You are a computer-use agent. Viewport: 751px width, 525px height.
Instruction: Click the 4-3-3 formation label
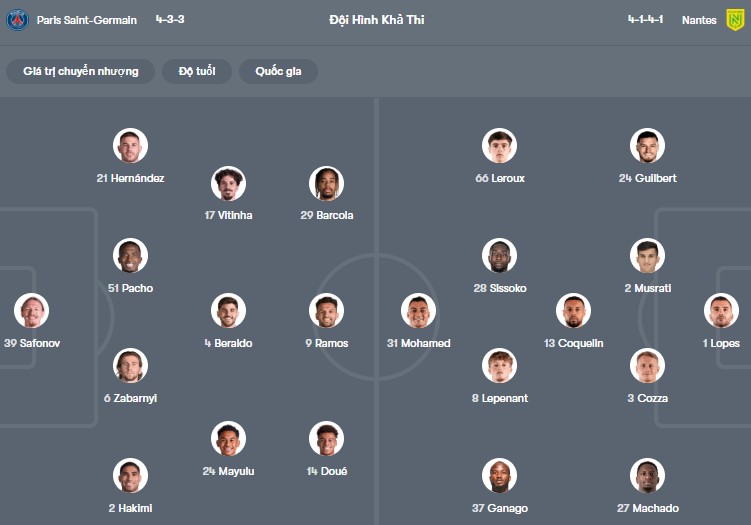pos(170,20)
